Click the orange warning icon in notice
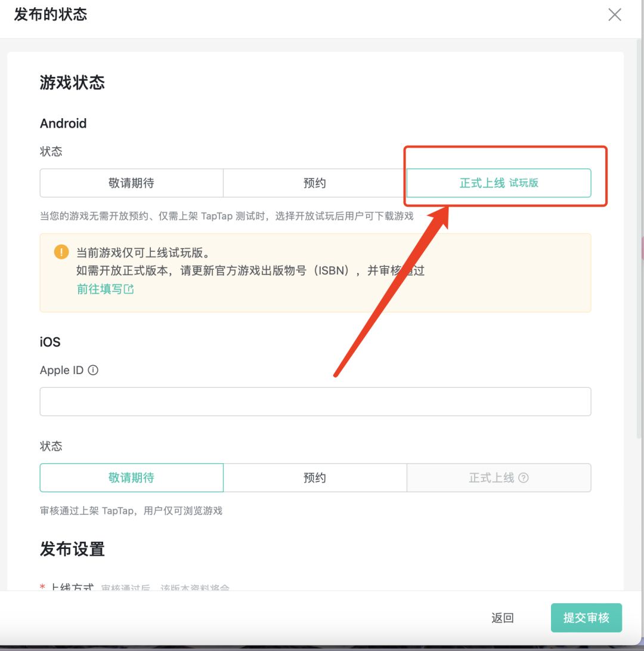Image resolution: width=644 pixels, height=651 pixels. [x=61, y=252]
